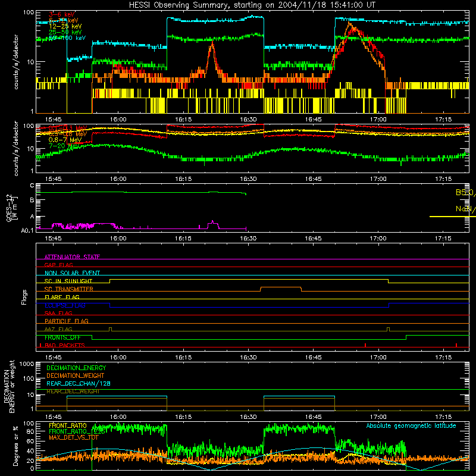The width and height of the screenshot is (476, 476).
Task: Select the "NON_SOLAR_EVENT" flag label
Action: click(x=72, y=273)
